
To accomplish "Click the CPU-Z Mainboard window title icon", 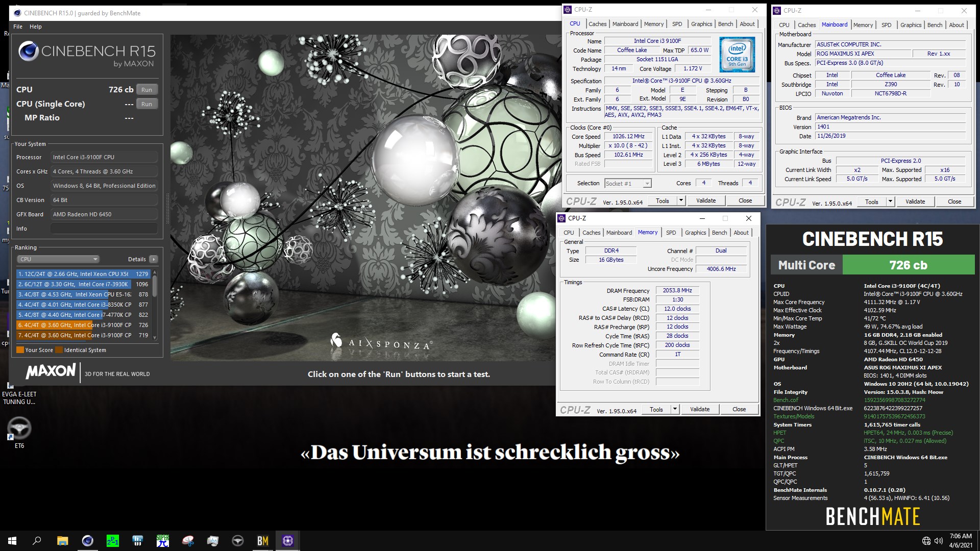I will point(777,10).
